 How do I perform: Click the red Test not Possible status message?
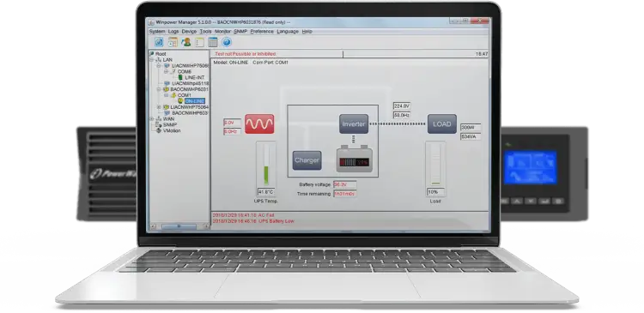click(246, 54)
